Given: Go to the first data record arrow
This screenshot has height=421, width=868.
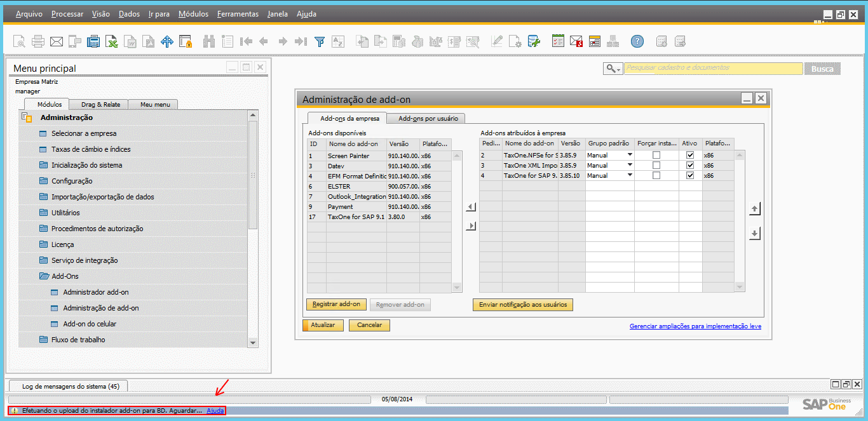Looking at the screenshot, I should point(246,42).
